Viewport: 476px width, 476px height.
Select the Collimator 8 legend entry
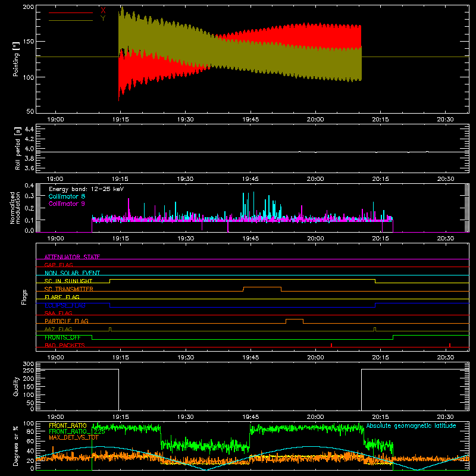point(67,196)
